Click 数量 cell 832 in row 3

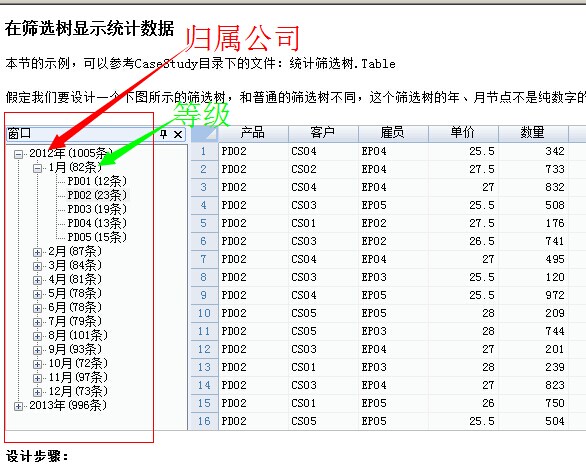(533, 187)
